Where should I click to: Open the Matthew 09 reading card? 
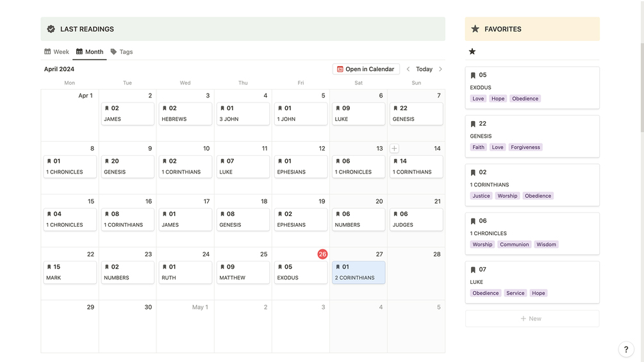(243, 272)
